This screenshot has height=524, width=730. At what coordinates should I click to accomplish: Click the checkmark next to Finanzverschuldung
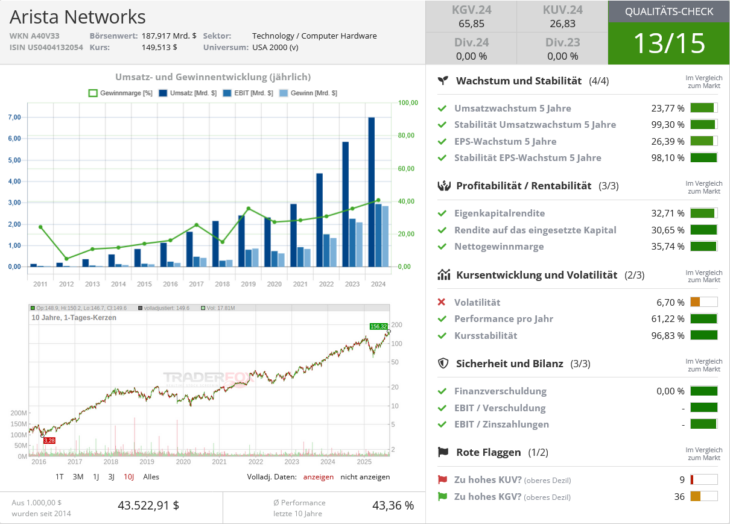point(442,391)
